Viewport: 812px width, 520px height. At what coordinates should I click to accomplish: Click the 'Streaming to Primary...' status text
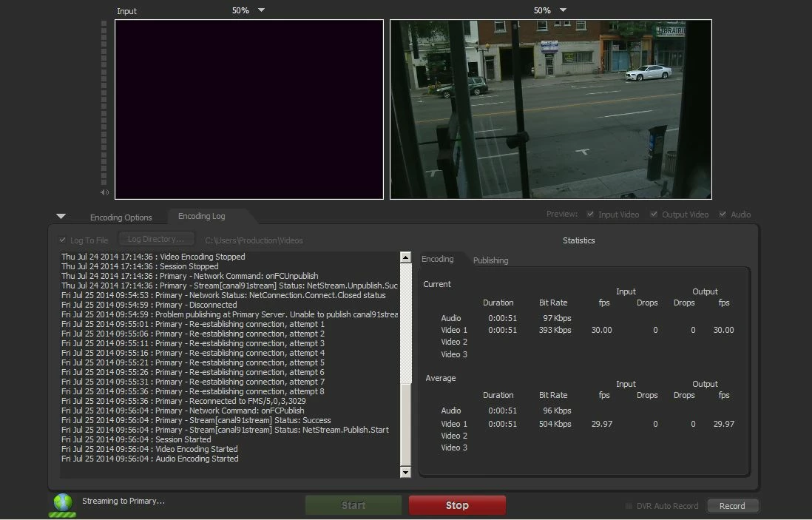124,501
